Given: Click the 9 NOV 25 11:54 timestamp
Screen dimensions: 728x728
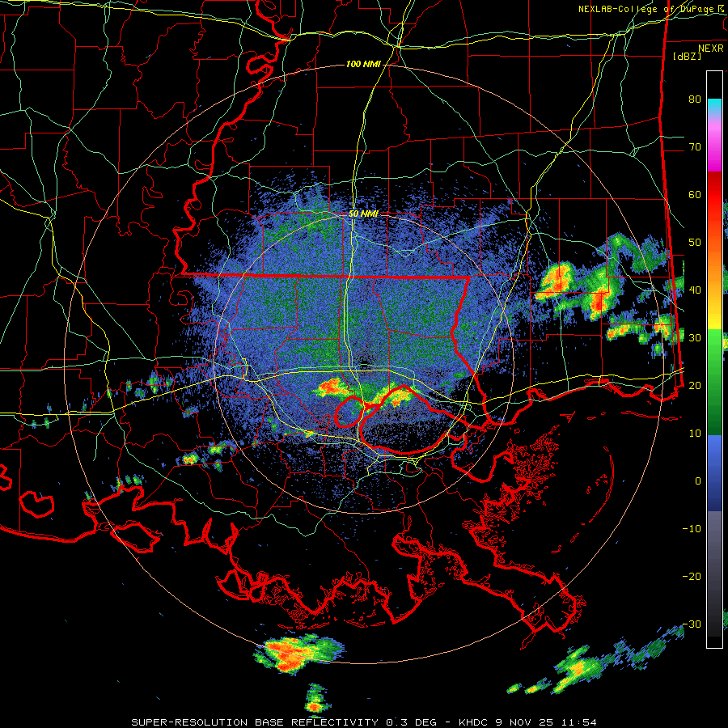Looking at the screenshot, I should [x=545, y=722].
